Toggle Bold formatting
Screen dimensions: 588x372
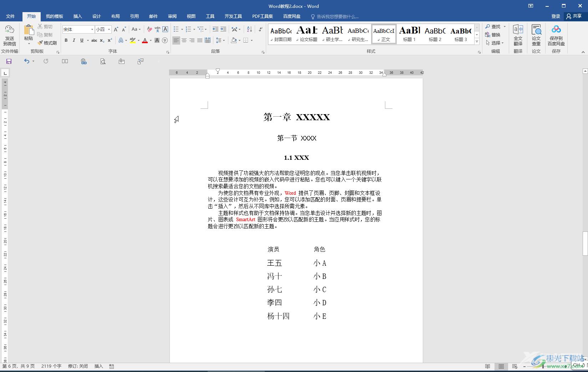[x=66, y=40]
